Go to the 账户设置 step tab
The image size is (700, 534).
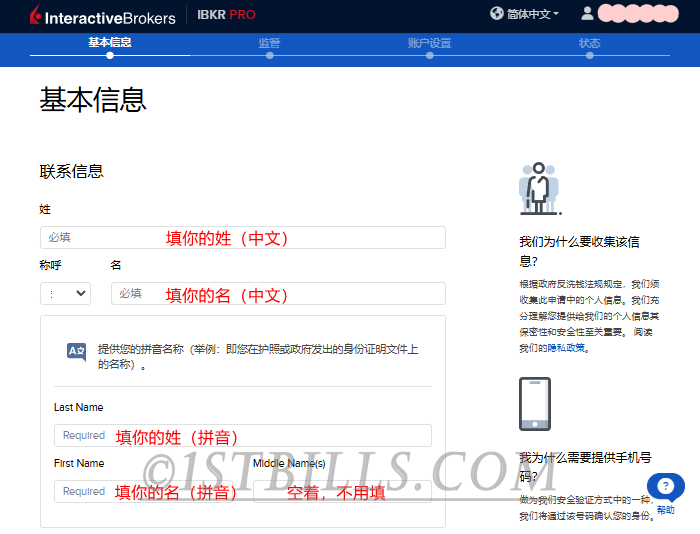click(x=429, y=43)
